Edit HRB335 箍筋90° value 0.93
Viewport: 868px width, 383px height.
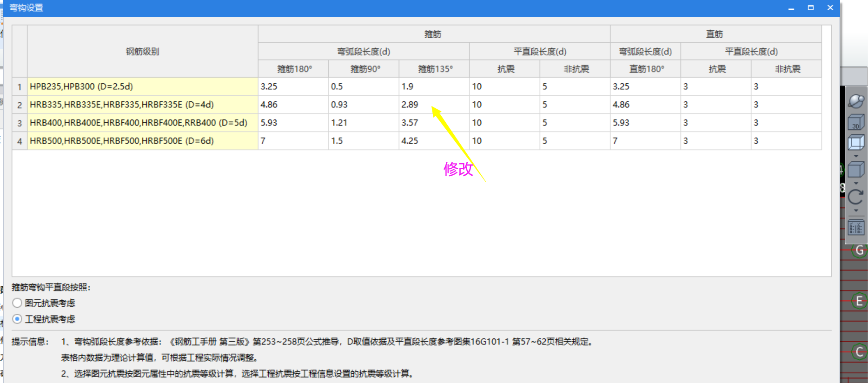(364, 105)
